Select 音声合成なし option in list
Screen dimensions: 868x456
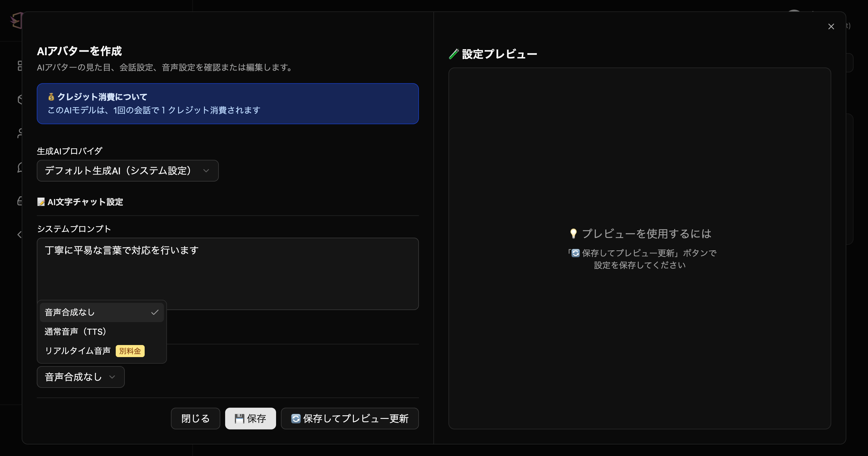102,312
